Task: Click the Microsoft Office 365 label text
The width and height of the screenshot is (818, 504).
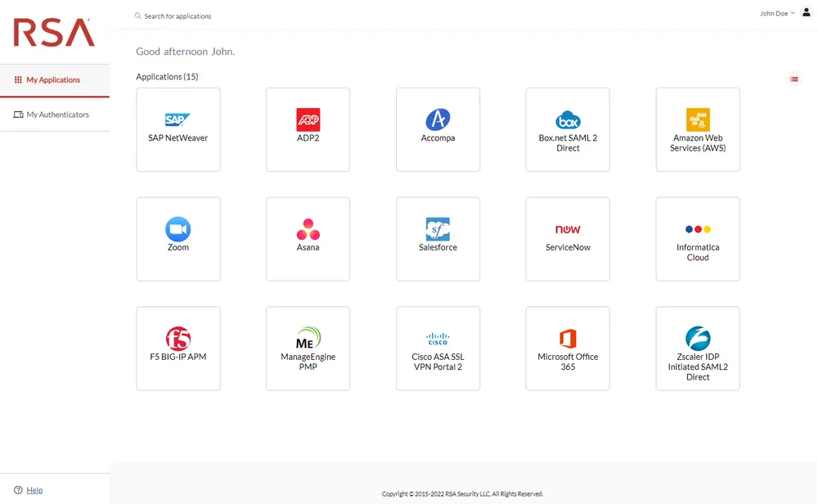Action: click(568, 362)
